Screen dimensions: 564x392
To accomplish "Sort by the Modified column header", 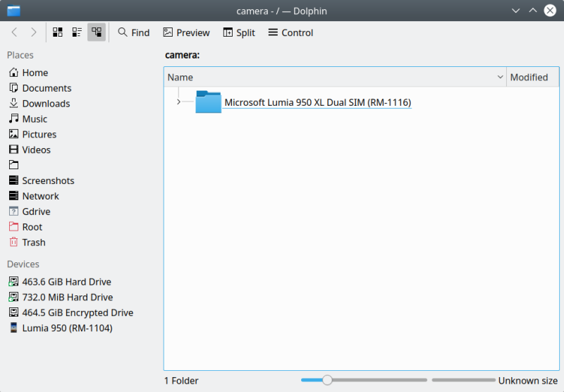I will coord(532,77).
